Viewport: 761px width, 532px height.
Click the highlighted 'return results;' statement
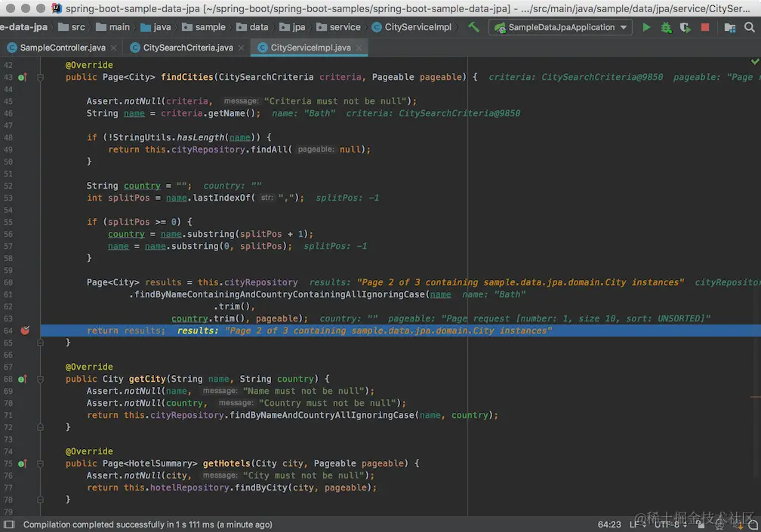[125, 331]
